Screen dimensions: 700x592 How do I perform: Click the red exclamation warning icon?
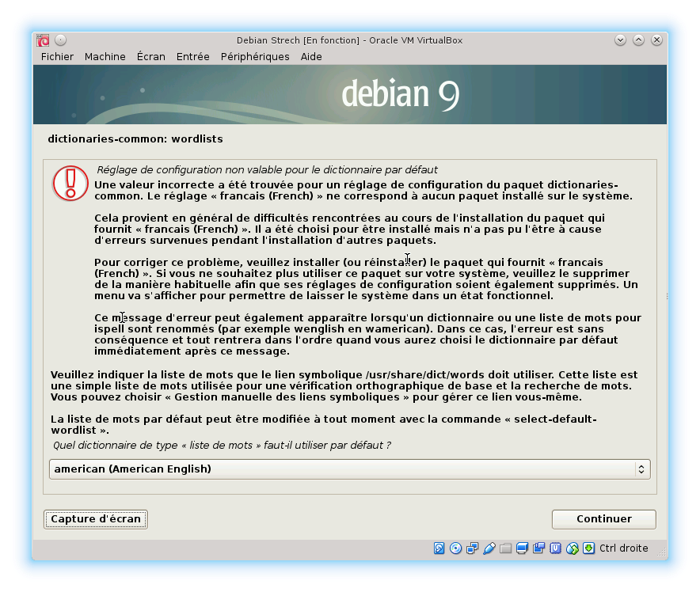point(70,184)
